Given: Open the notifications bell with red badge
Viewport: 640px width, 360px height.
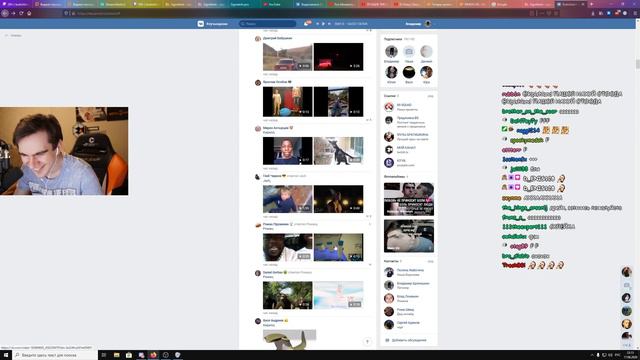Looking at the screenshot, I should point(307,24).
